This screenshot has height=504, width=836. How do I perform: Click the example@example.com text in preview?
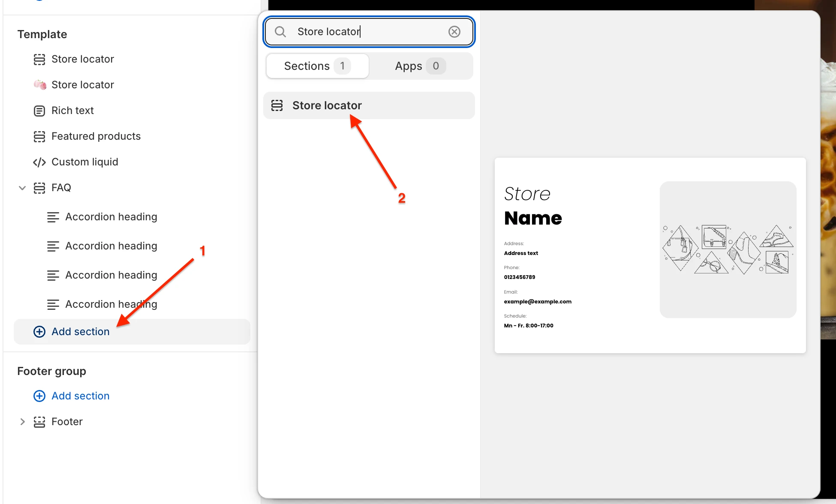tap(538, 302)
